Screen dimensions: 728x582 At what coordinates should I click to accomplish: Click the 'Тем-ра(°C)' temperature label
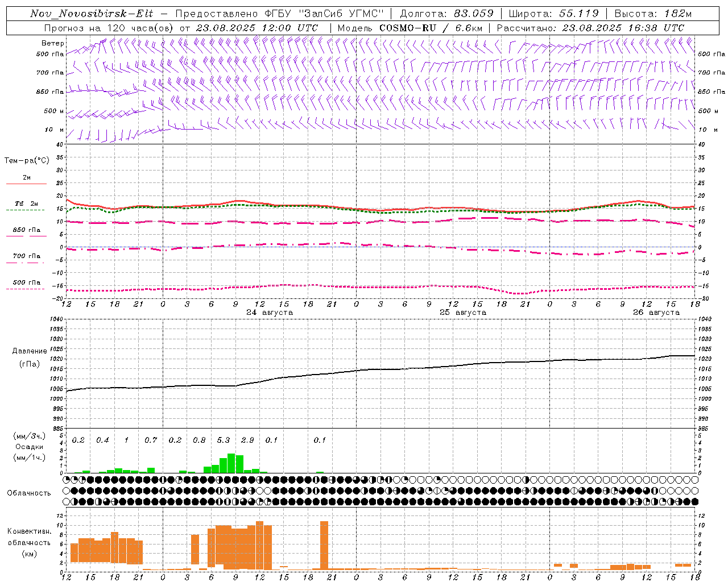coord(27,161)
